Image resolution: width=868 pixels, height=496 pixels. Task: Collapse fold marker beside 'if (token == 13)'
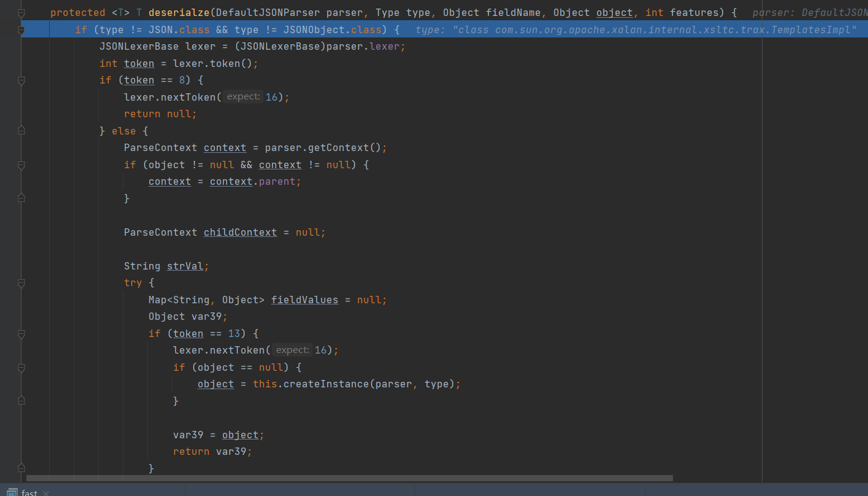[x=21, y=334]
